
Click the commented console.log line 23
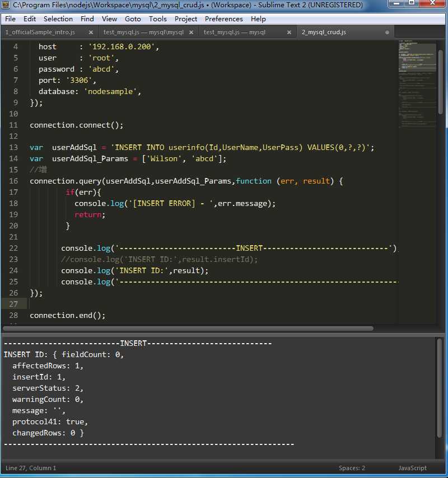159,259
